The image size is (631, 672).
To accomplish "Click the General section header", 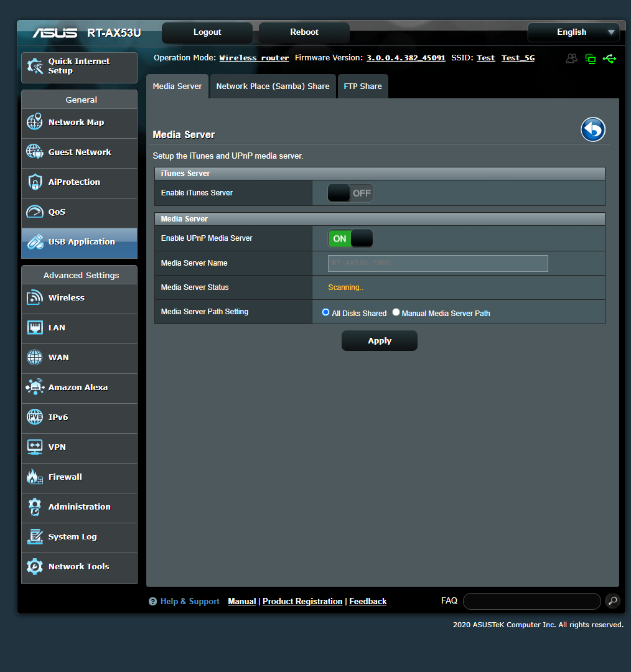I will pos(79,100).
